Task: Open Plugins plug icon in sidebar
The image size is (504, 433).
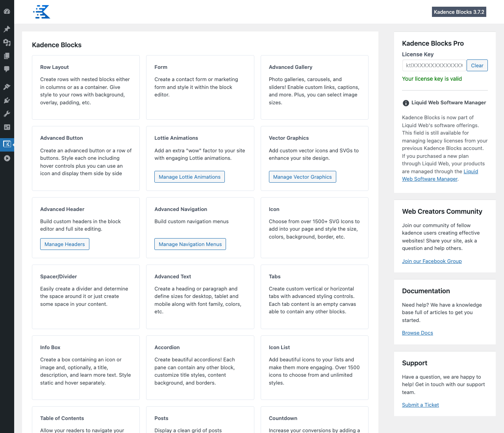Action: coord(7,100)
